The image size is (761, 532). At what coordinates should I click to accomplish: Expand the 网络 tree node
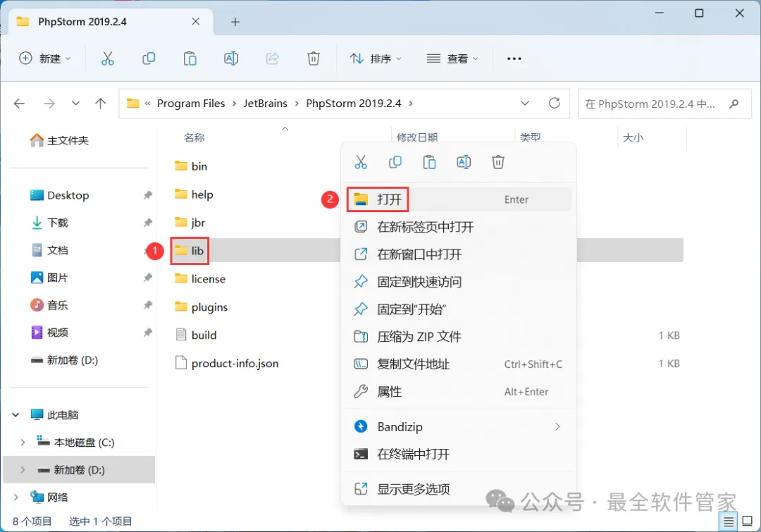pyautogui.click(x=16, y=497)
